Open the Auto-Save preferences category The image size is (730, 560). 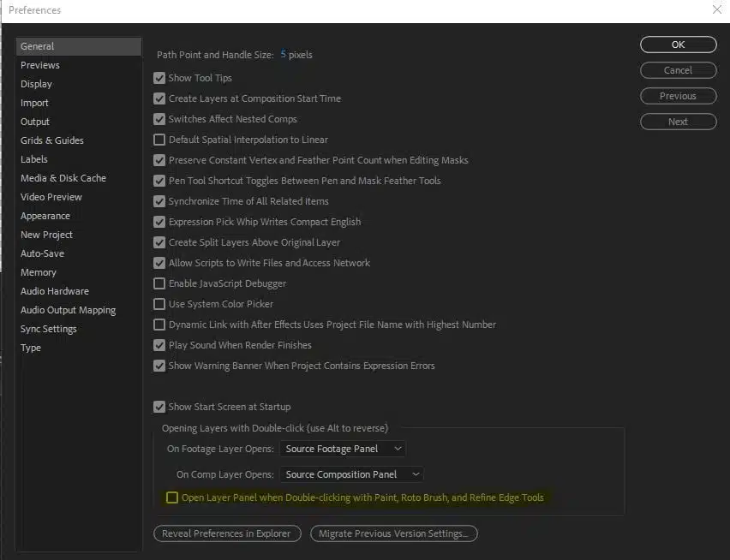click(x=42, y=253)
